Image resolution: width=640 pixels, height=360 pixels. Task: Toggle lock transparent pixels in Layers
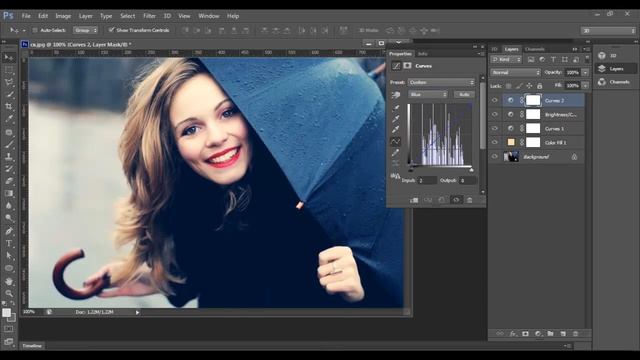tap(509, 86)
